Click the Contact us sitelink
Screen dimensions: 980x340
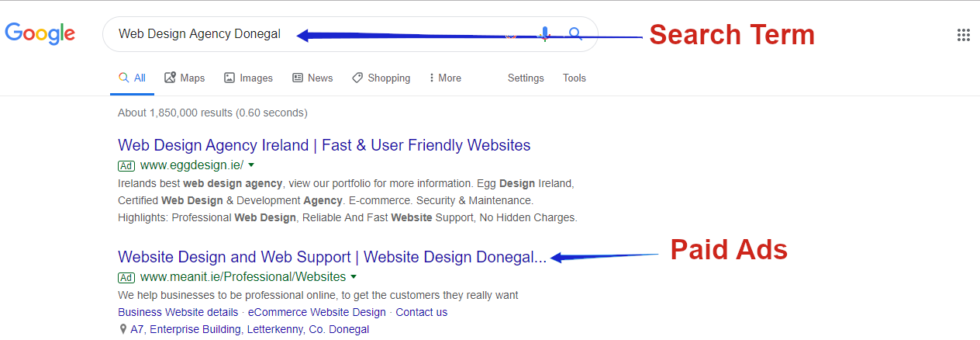coord(422,312)
